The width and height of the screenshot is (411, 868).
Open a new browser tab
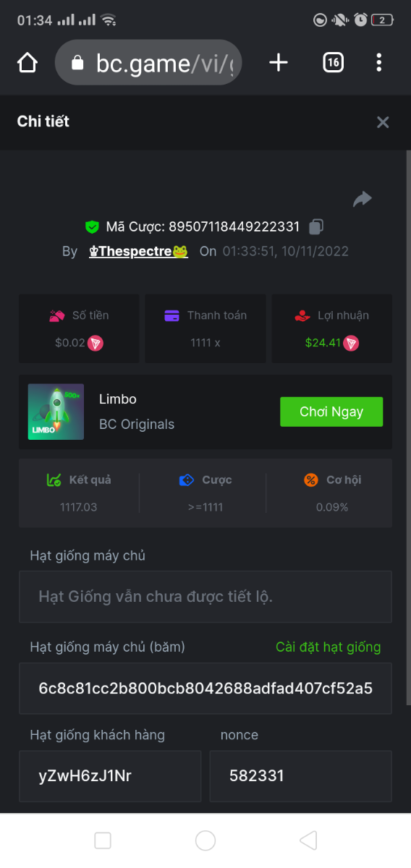pyautogui.click(x=279, y=63)
